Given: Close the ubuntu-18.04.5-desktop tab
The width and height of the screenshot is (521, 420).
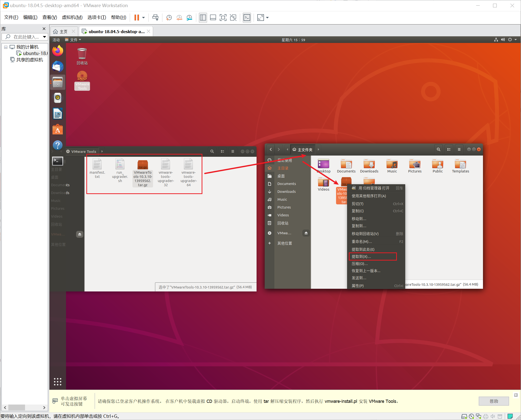Looking at the screenshot, I should tap(149, 31).
